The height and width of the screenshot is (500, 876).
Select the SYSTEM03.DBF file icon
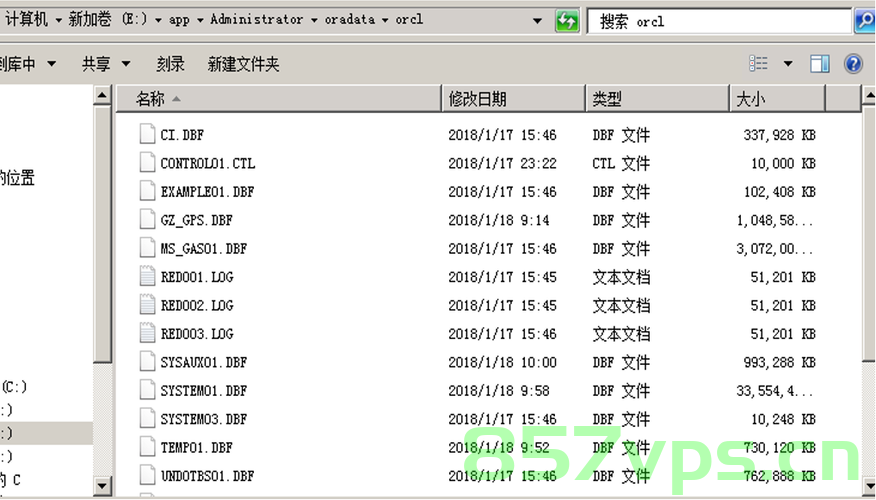[x=147, y=419]
